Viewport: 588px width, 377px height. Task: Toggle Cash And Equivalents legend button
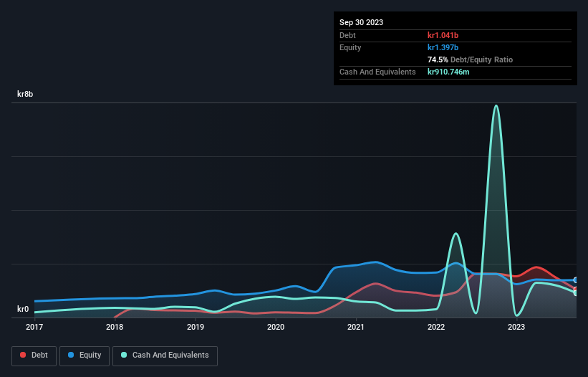(165, 355)
